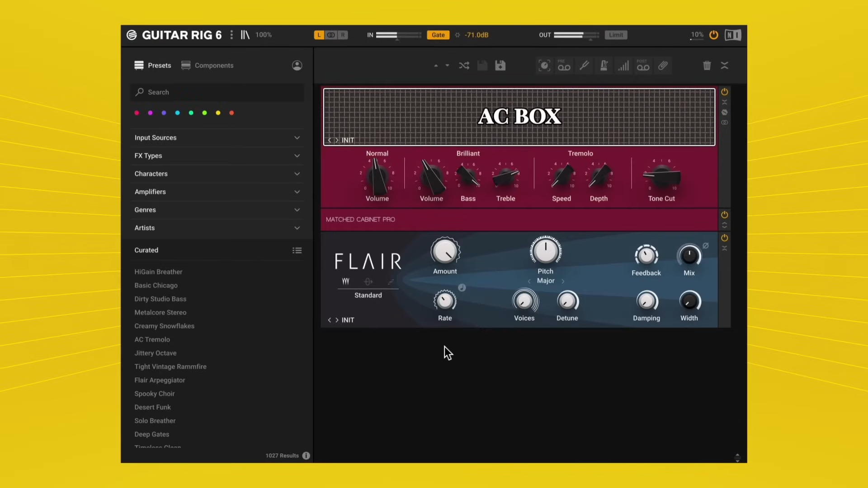Click the gate learn gear icon
The height and width of the screenshot is (488, 868).
click(x=458, y=35)
